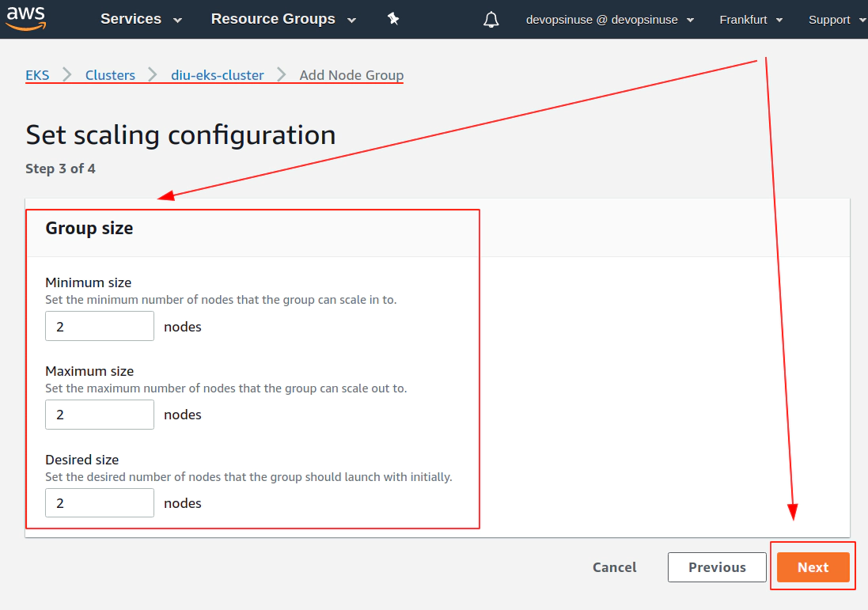
Task: Open the notifications bell icon
Action: point(491,20)
